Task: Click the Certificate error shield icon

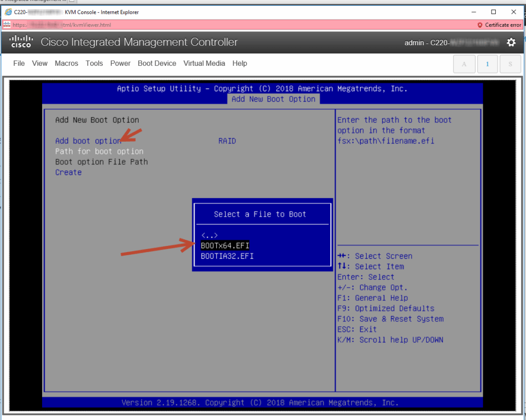Action: coord(480,25)
